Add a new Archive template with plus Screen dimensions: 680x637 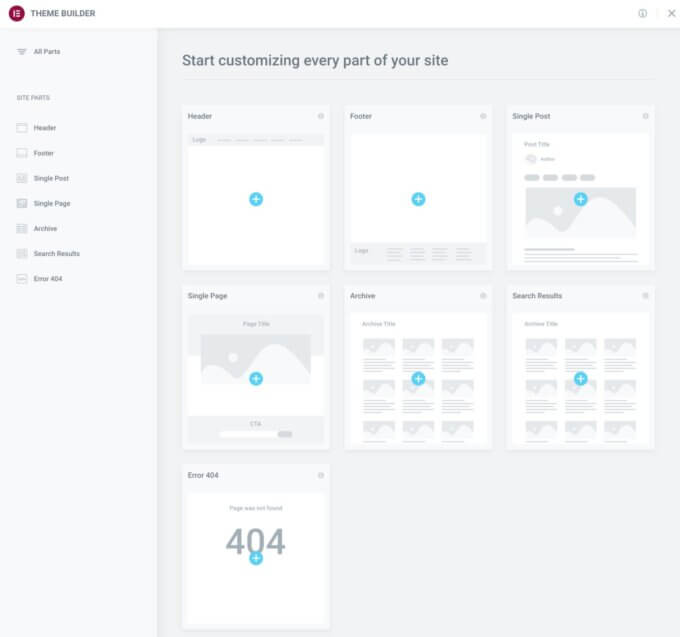418,379
